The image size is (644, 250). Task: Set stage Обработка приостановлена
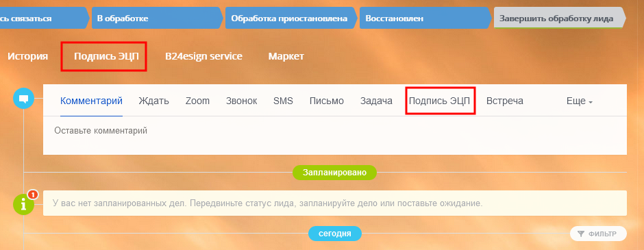pyautogui.click(x=290, y=18)
